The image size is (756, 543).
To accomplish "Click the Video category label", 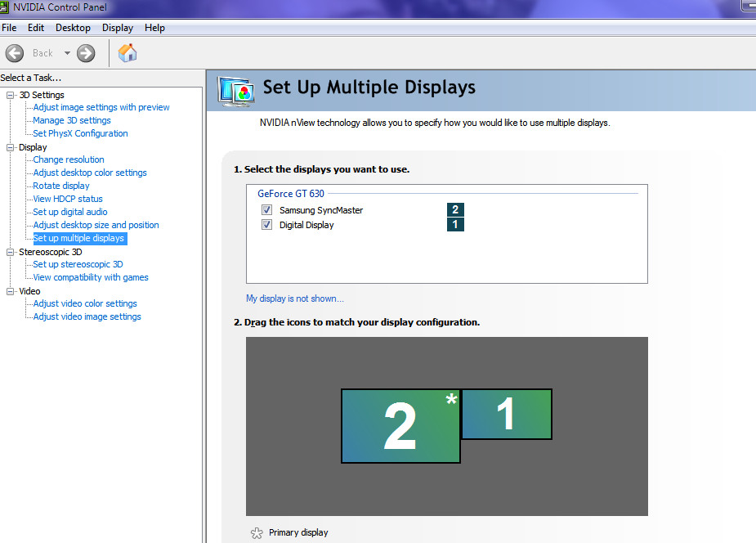I will click(x=29, y=291).
